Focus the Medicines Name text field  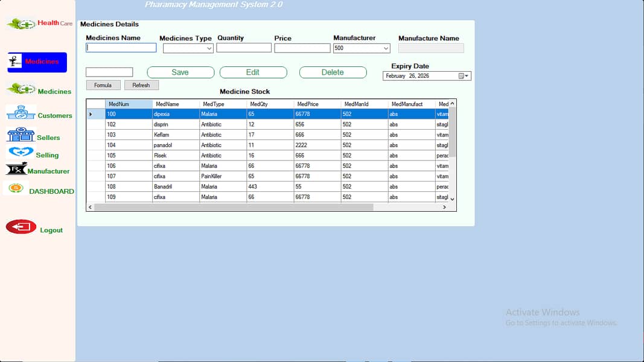[x=121, y=48]
